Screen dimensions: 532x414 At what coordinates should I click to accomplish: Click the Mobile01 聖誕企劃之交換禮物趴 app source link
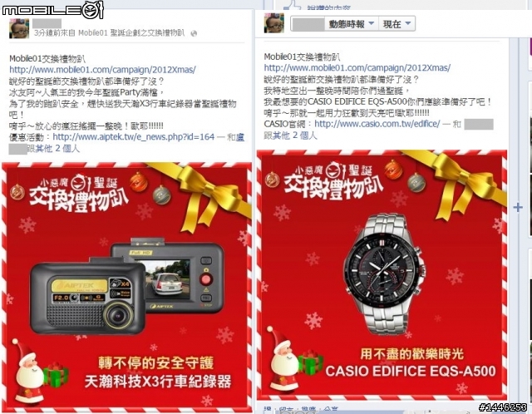pyautogui.click(x=131, y=33)
